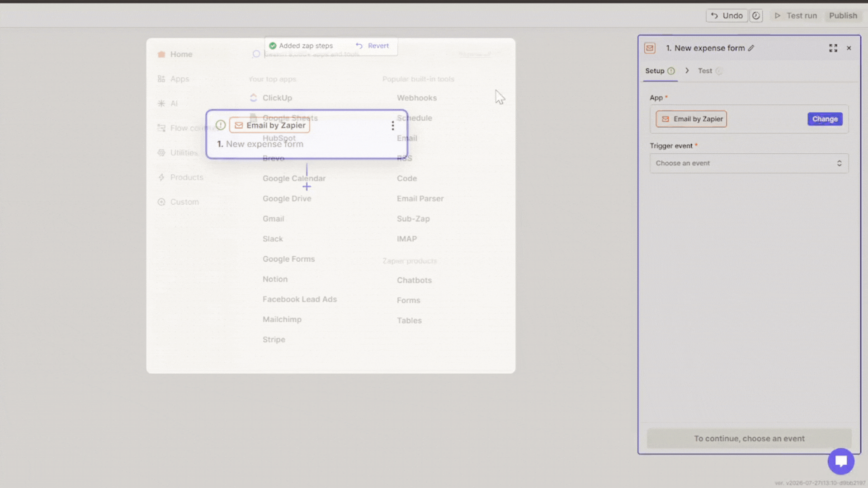This screenshot has width=868, height=488.
Task: Select Tables product
Action: point(409,321)
